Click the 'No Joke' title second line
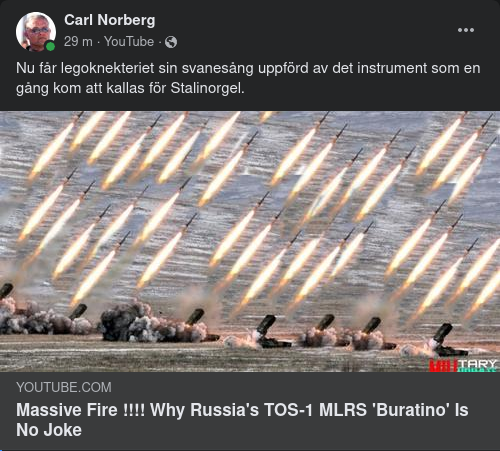500x451 pixels. coord(49,430)
